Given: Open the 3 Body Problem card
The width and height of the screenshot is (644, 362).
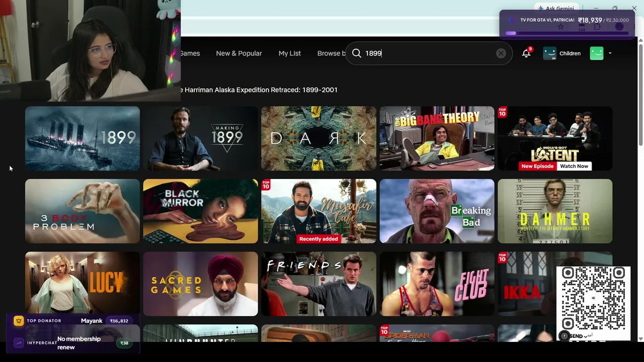Looking at the screenshot, I should pos(83,211).
